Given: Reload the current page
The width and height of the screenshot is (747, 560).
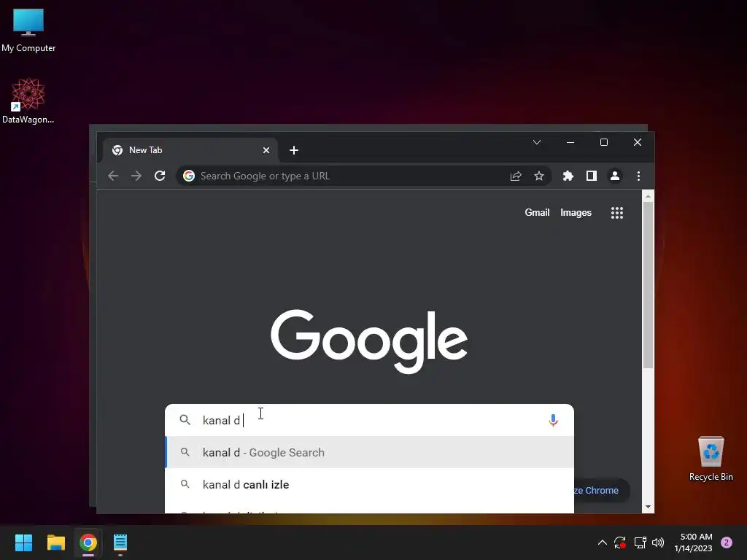Looking at the screenshot, I should tap(160, 176).
